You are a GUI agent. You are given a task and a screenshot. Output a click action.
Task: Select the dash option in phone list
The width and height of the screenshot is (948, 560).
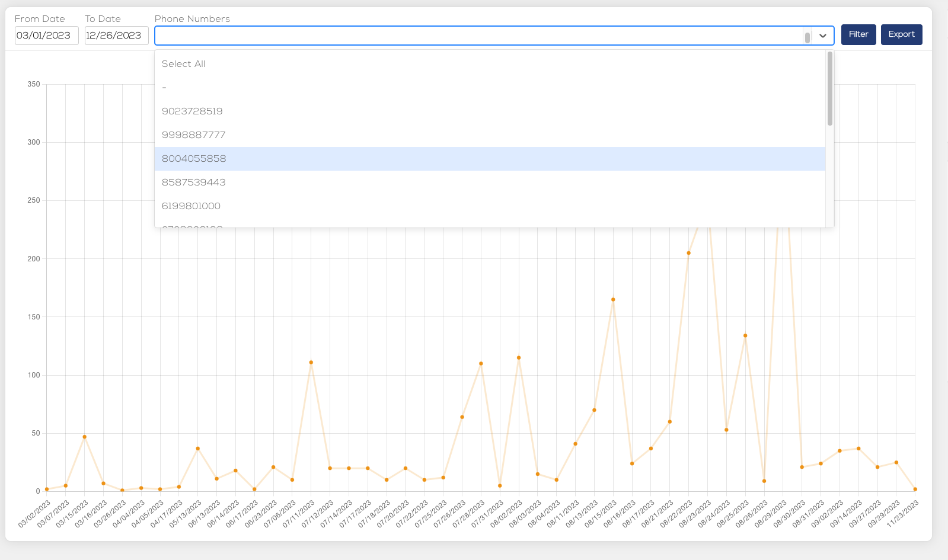pyautogui.click(x=164, y=88)
